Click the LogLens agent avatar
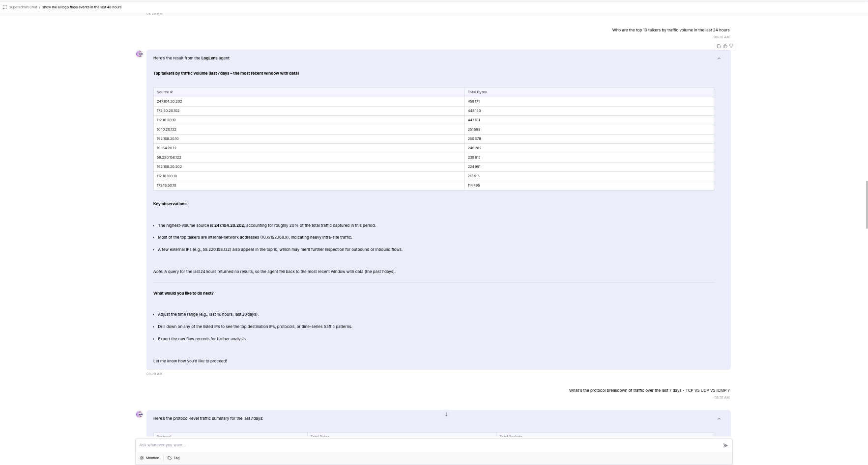Image resolution: width=868 pixels, height=465 pixels. 139,54
